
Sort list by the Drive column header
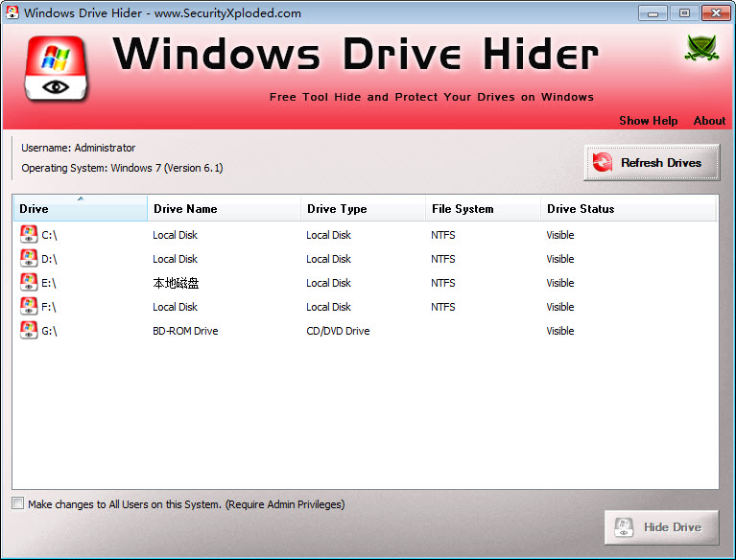tap(80, 209)
